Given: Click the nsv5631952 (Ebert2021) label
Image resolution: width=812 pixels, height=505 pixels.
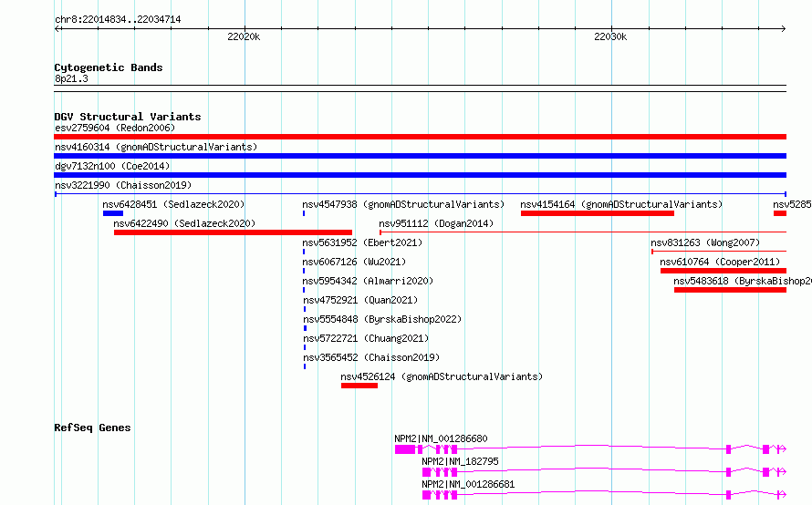Looking at the screenshot, I should tap(362, 242).
